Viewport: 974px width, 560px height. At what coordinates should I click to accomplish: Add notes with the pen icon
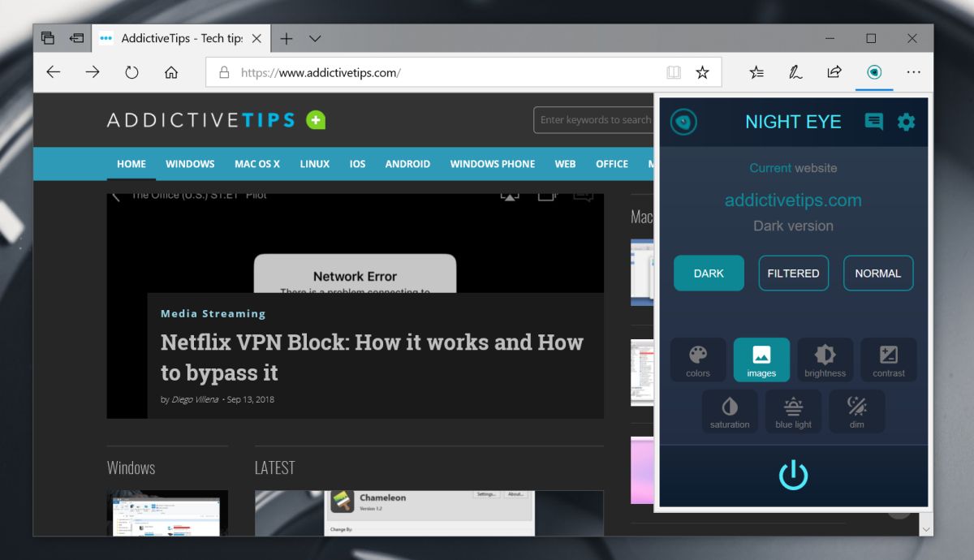(x=795, y=72)
